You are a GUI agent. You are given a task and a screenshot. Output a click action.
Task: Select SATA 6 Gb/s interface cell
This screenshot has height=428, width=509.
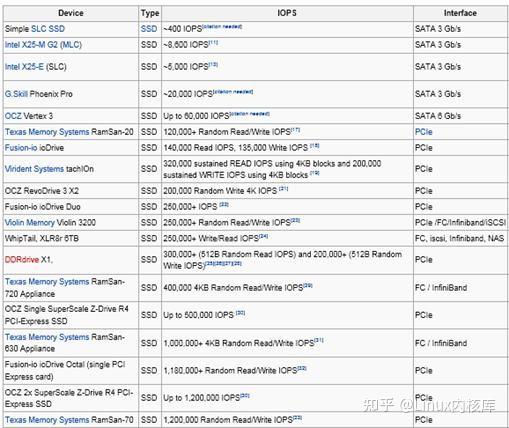pos(460,116)
